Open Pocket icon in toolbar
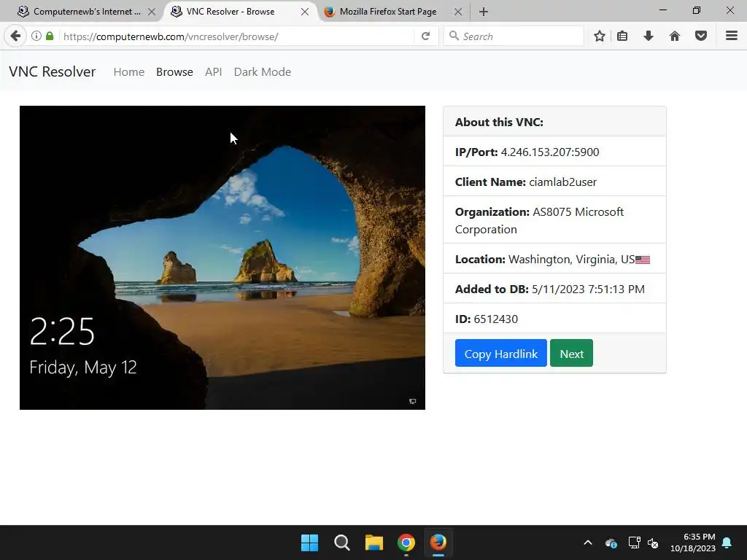 point(701,36)
